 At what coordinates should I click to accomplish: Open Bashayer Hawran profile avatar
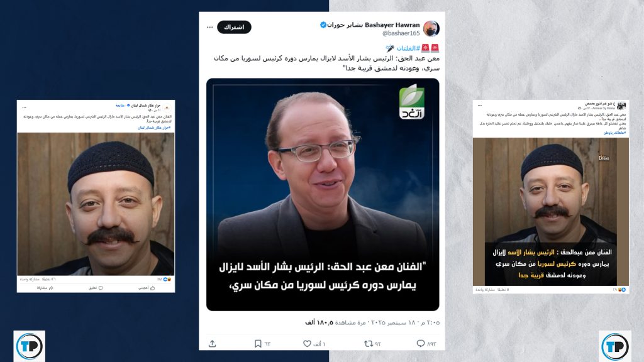coord(431,28)
